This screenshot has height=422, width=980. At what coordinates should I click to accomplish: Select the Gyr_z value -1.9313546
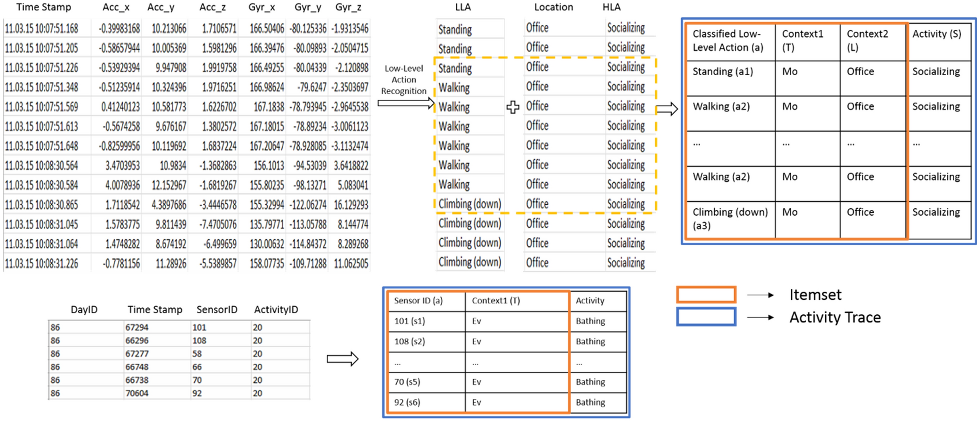[350, 29]
